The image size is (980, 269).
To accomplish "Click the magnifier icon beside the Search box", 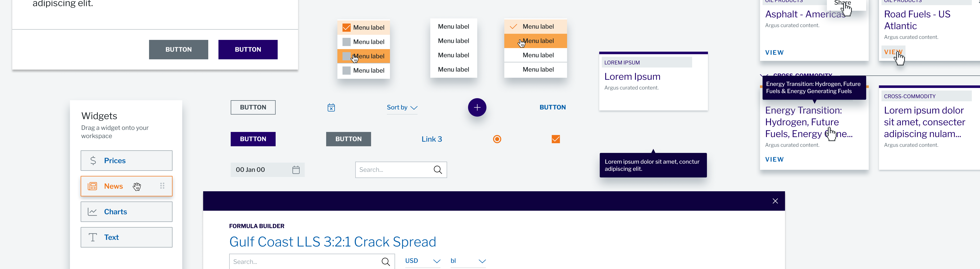I will pos(437,170).
